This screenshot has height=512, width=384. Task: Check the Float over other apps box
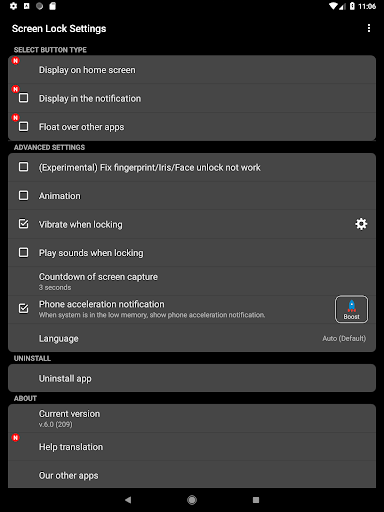23,127
